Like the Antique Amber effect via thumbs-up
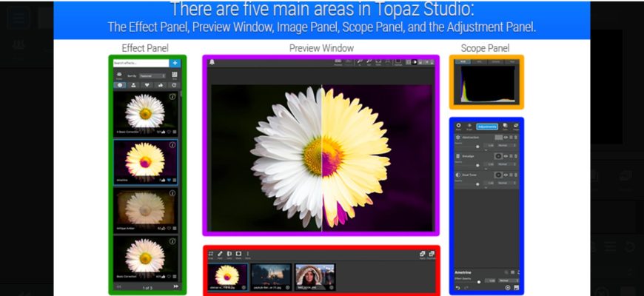 pos(164,228)
